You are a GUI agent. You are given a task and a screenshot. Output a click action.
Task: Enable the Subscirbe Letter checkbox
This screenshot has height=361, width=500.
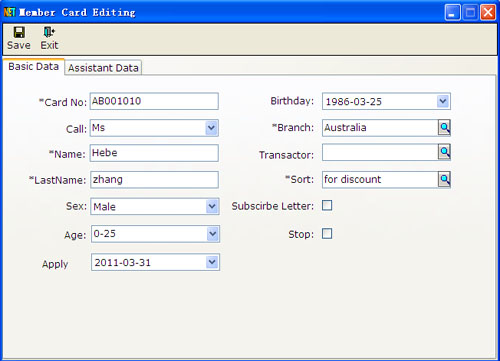point(327,205)
